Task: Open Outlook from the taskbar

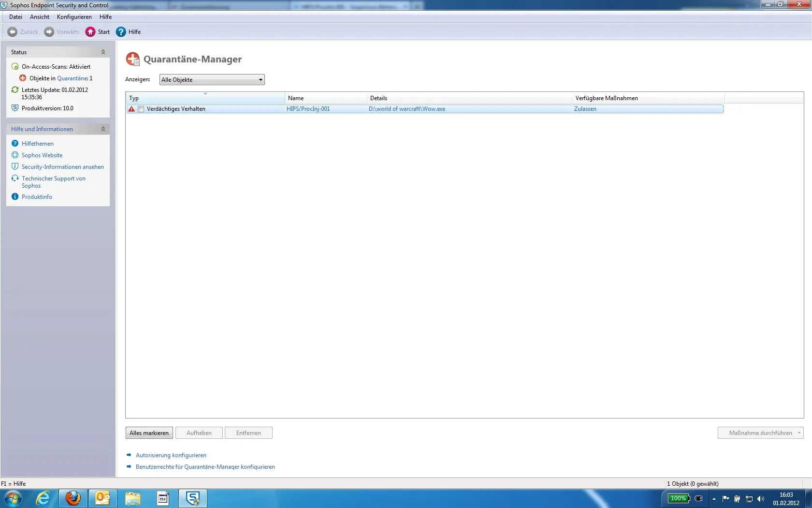Action: pos(102,498)
